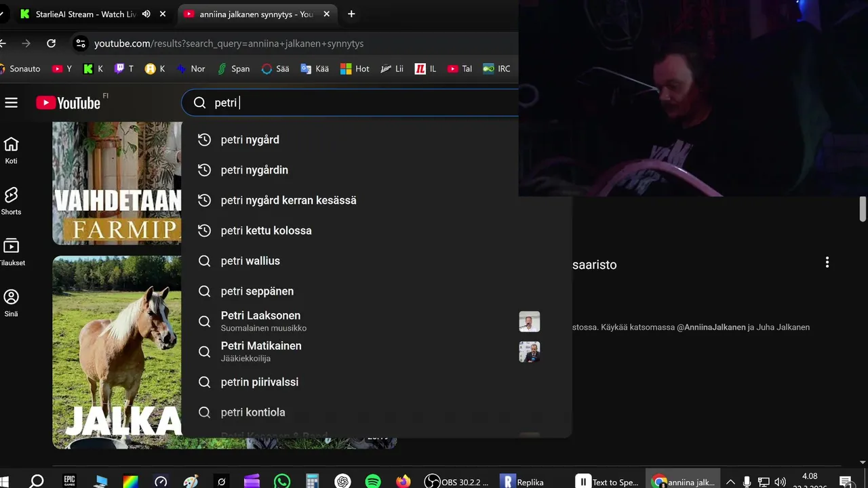Switch to the anniina jalkanen synnytys tab
This screenshot has height=488, width=868.
pos(256,14)
